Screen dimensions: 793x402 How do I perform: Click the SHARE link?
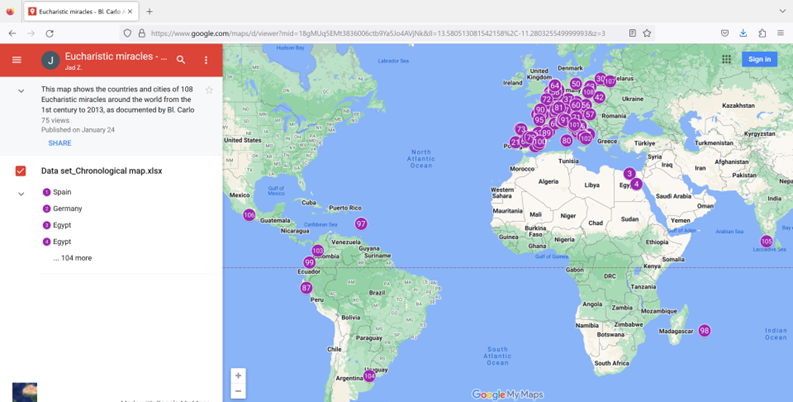[60, 143]
